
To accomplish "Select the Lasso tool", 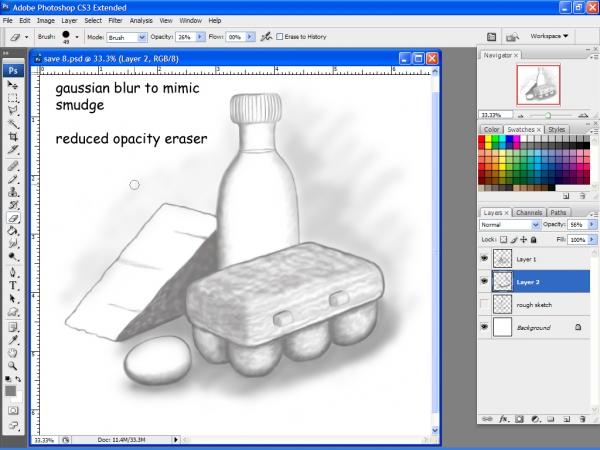I will coord(13,111).
